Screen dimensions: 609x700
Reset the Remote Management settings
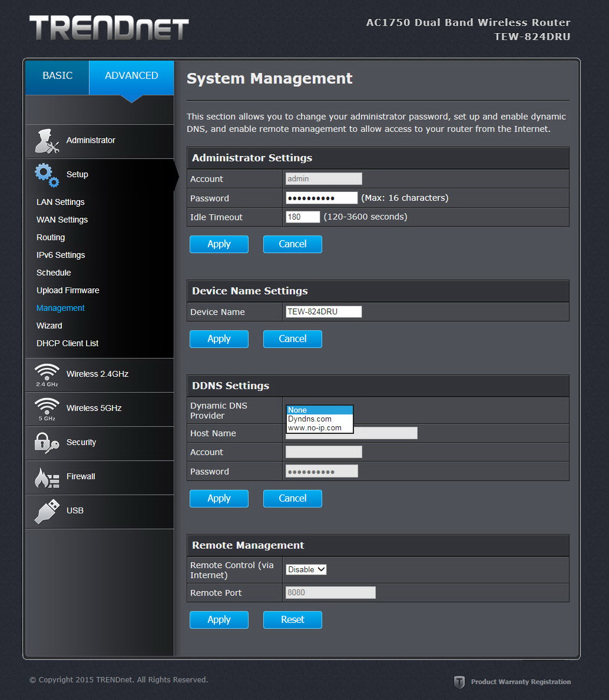pos(293,620)
